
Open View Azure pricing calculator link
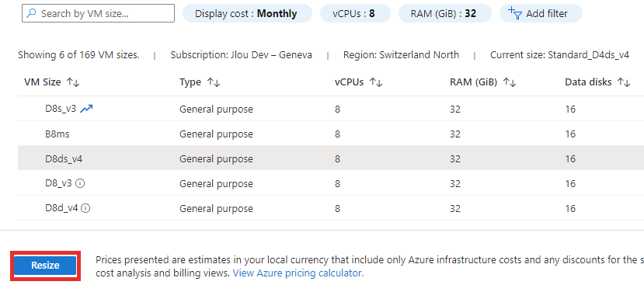pos(298,273)
